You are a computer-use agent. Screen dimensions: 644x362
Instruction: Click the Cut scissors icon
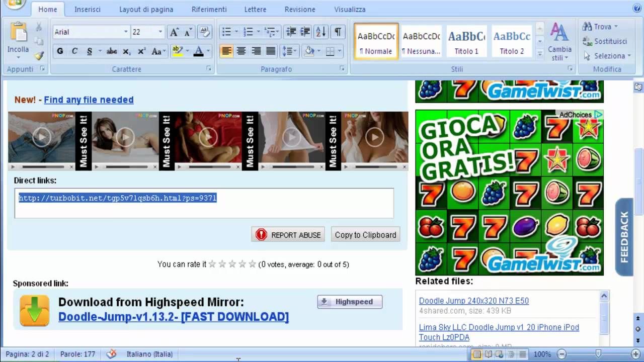(x=39, y=27)
